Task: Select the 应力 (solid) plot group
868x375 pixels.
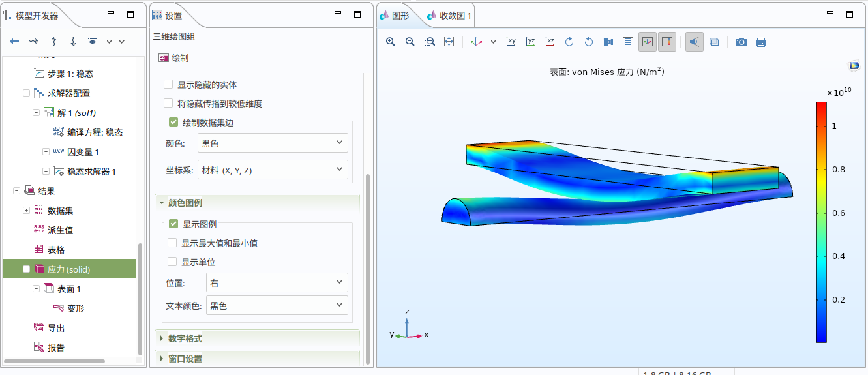Action: (x=69, y=269)
